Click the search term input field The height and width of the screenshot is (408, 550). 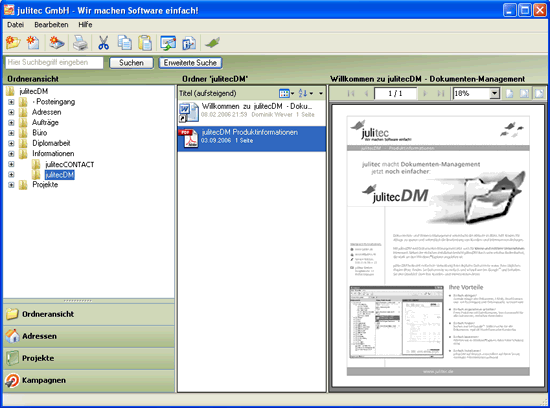pyautogui.click(x=54, y=62)
